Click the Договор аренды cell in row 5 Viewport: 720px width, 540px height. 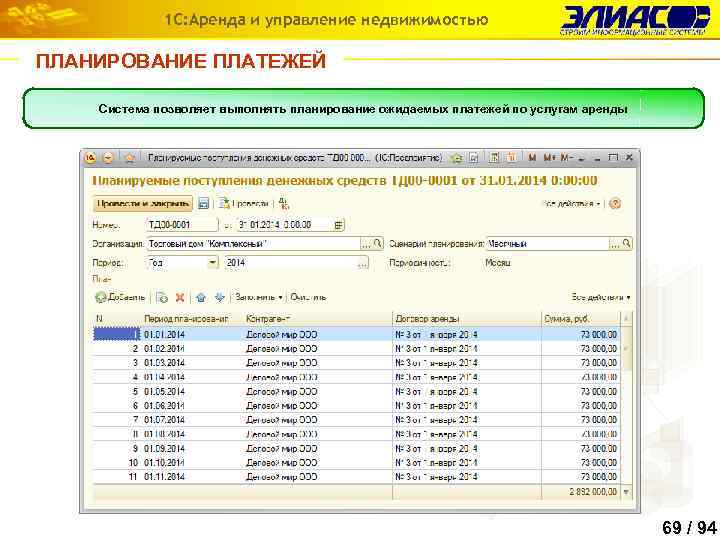point(467,392)
